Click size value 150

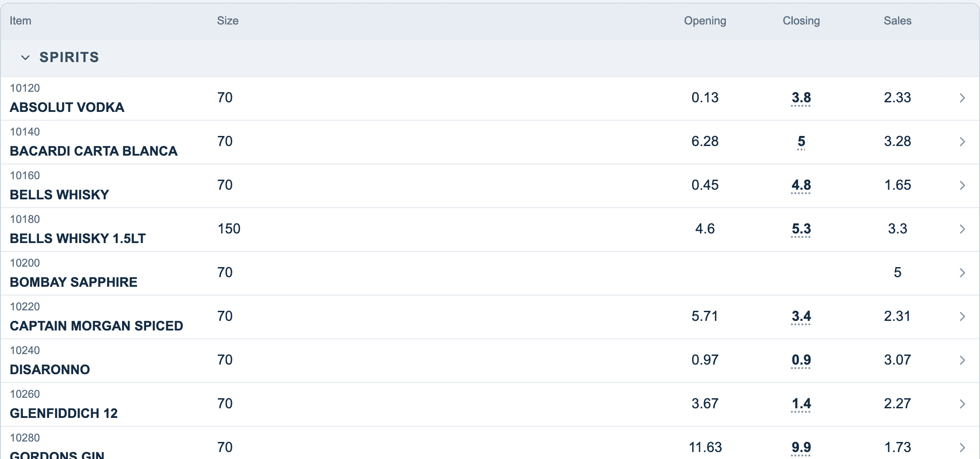pos(229,229)
